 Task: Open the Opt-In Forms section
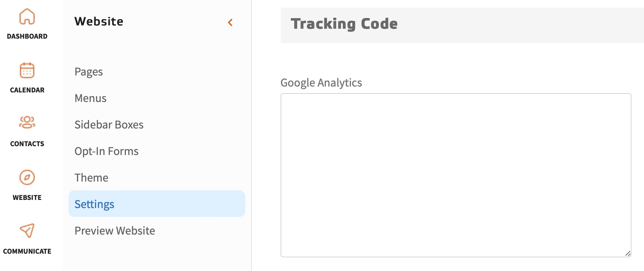pos(106,151)
